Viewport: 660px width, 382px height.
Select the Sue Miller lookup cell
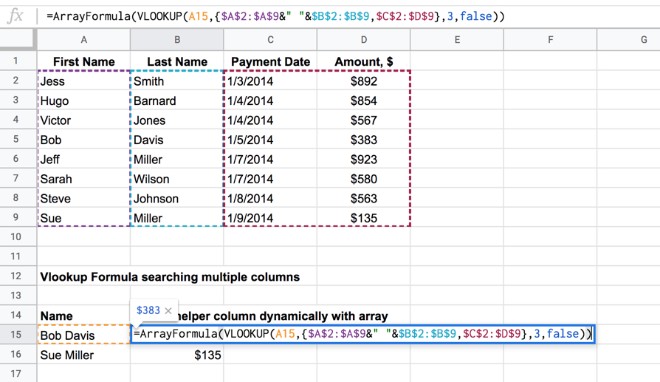(x=84, y=355)
